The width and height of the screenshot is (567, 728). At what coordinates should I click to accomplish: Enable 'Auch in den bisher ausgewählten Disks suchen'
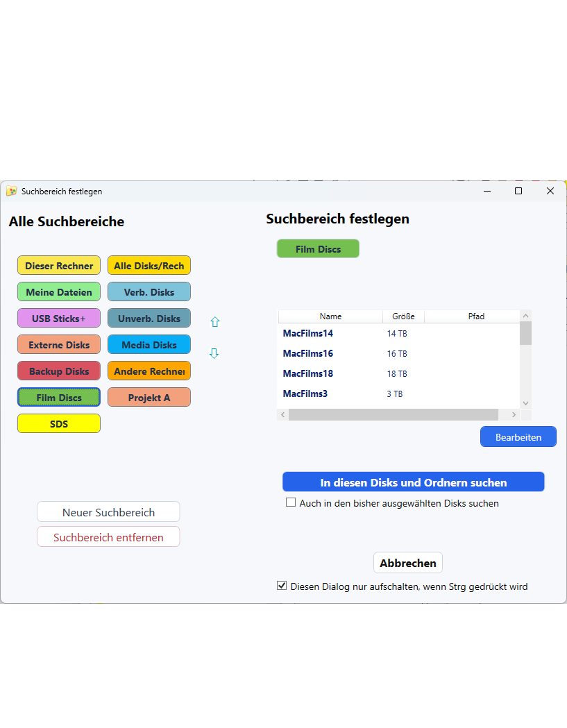(291, 502)
